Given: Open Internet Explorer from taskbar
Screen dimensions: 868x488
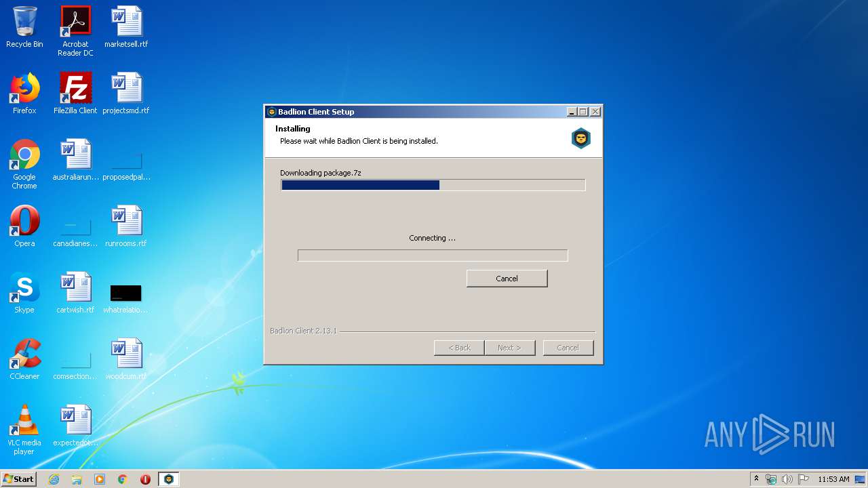Looking at the screenshot, I should 54,479.
